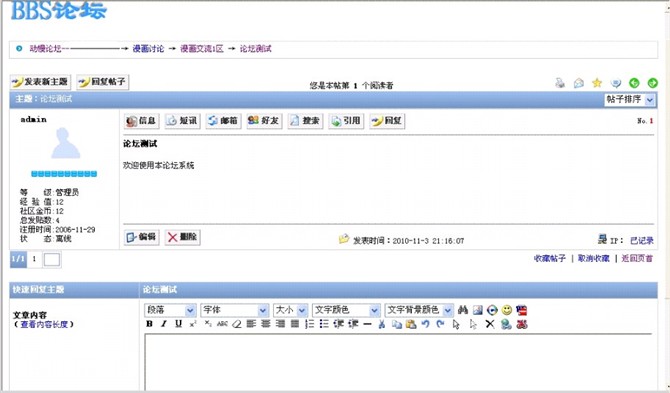Click the 短讯 short message button
The height and width of the screenshot is (393, 670).
pos(182,121)
